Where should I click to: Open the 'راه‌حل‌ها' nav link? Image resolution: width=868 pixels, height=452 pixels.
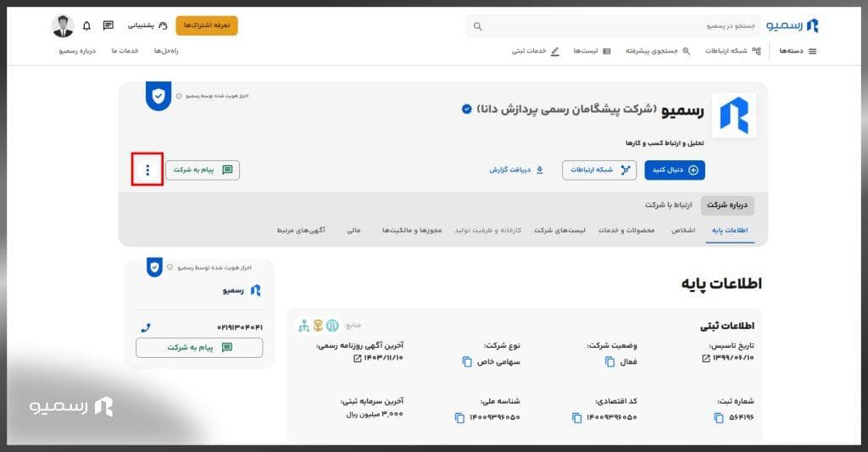[x=166, y=51]
